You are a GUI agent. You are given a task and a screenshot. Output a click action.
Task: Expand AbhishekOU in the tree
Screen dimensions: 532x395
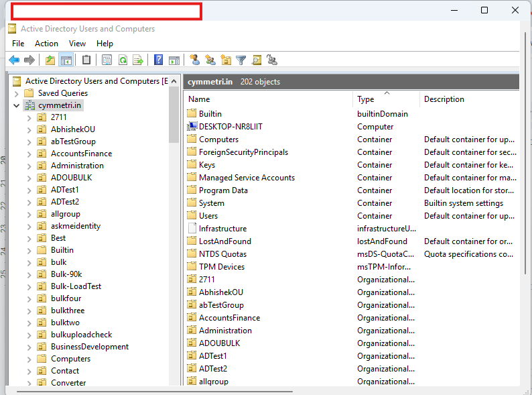[x=29, y=129]
